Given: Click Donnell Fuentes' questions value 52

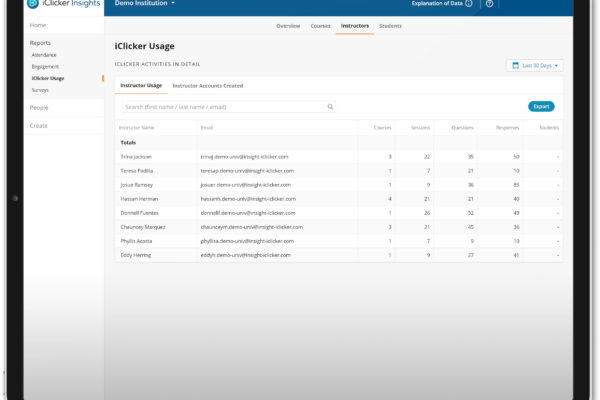Looking at the screenshot, I should [471, 213].
